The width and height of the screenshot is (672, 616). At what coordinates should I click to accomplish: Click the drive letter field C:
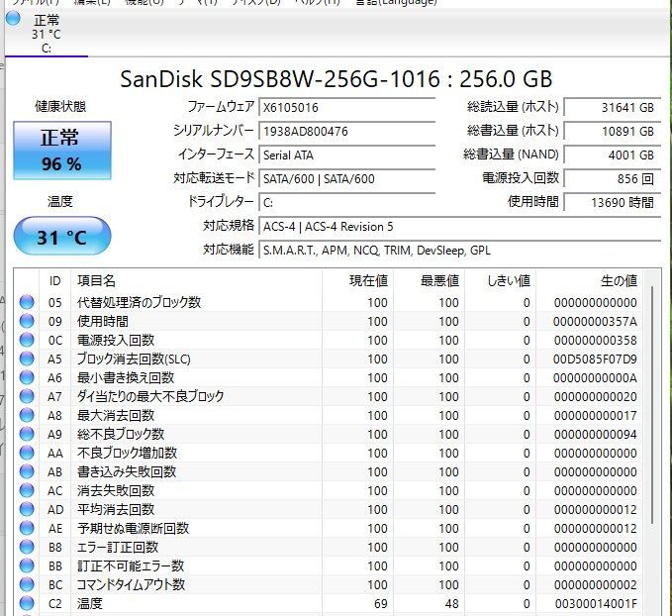pos(347,202)
